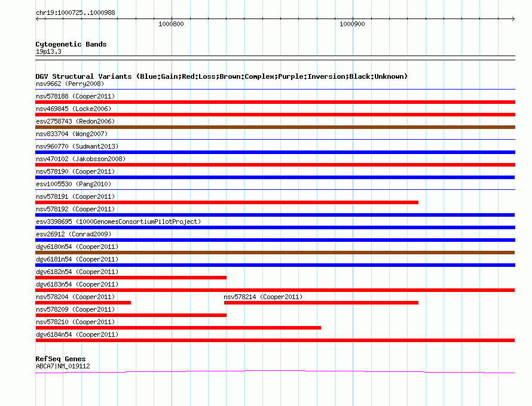Viewport: 532px width, 406px height.
Task: Open esv3398695 (1000GenomesConsortiumPilotProject)
Action: click(118, 222)
